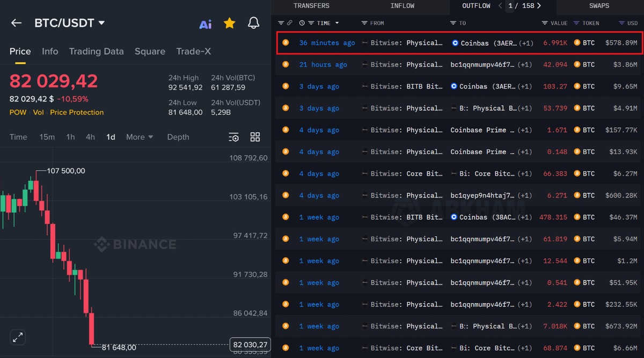
Task: Expand the (+1) badge in the 7.018K row
Action: [524, 326]
